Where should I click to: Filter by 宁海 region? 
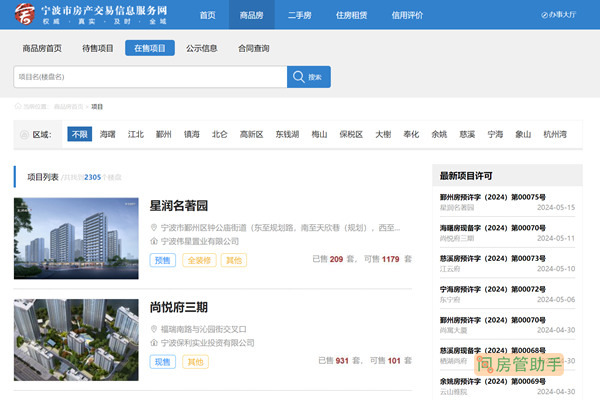click(x=495, y=134)
